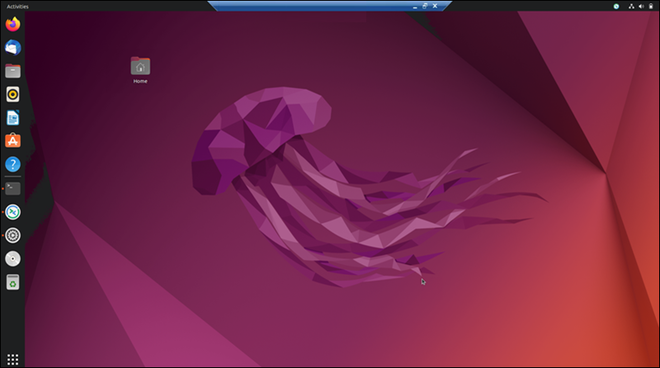The width and height of the screenshot is (660, 368).
Task: Launch Thunderbird Mail from the dock
Action: coord(13,48)
